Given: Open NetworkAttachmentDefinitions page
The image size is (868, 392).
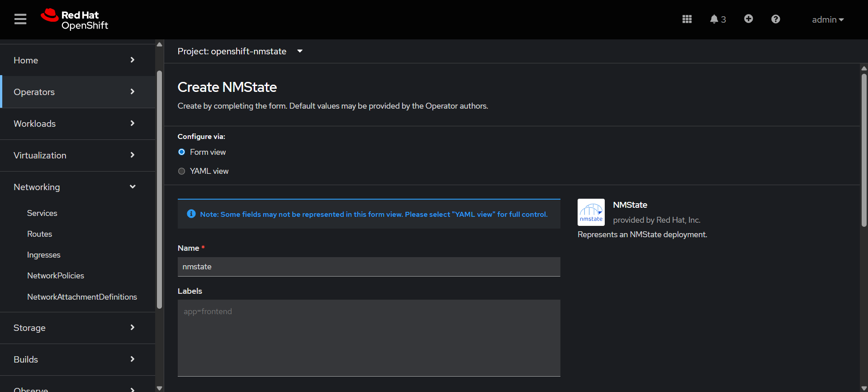Looking at the screenshot, I should click(x=82, y=297).
